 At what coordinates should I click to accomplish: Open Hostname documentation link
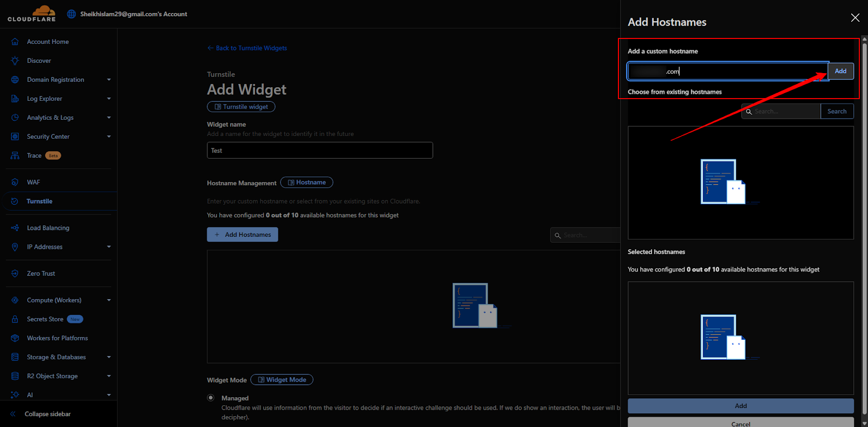(307, 183)
